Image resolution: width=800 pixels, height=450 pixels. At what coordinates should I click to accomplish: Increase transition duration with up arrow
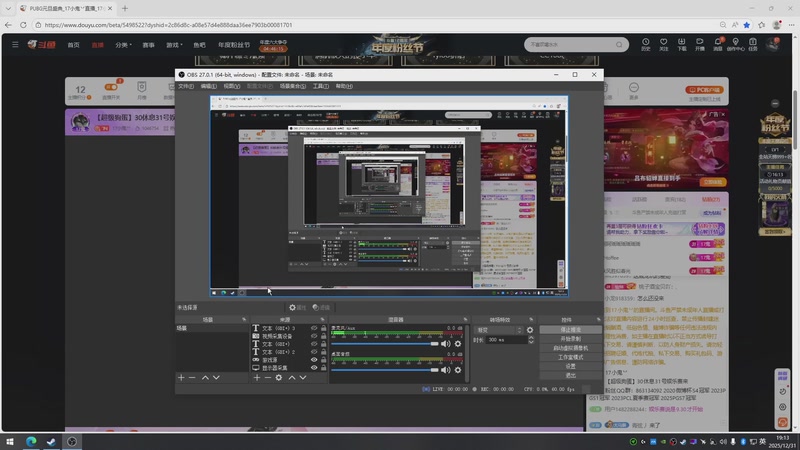[531, 337]
